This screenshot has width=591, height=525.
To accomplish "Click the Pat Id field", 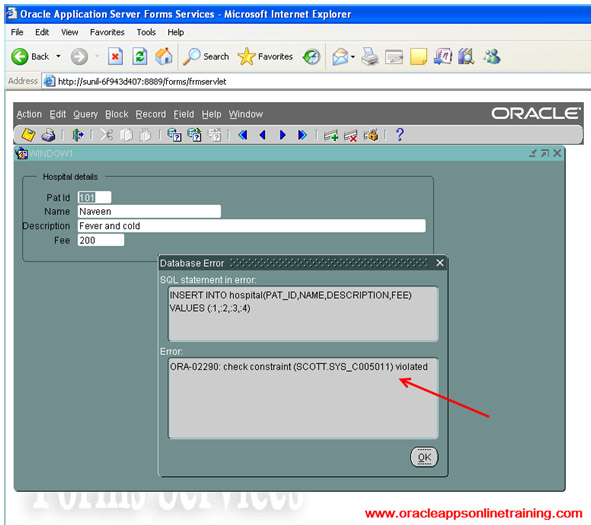I will pyautogui.click(x=94, y=197).
